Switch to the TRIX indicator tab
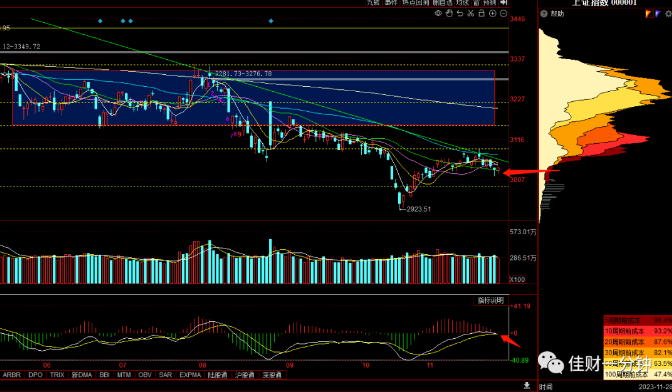The image size is (672, 392). tap(57, 375)
